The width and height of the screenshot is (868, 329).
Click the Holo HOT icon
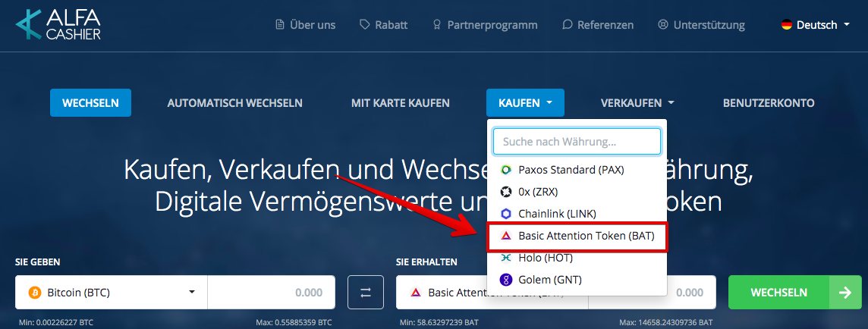(505, 258)
